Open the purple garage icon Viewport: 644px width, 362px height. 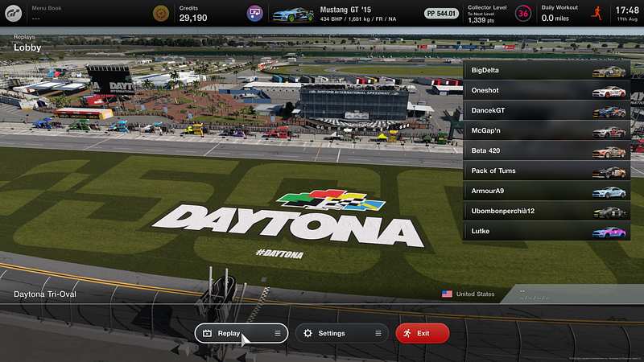(254, 14)
